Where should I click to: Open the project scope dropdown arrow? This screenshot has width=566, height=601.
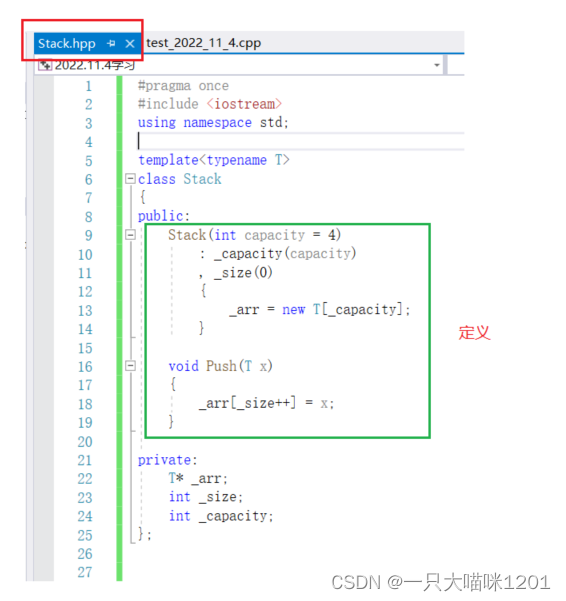(x=436, y=65)
